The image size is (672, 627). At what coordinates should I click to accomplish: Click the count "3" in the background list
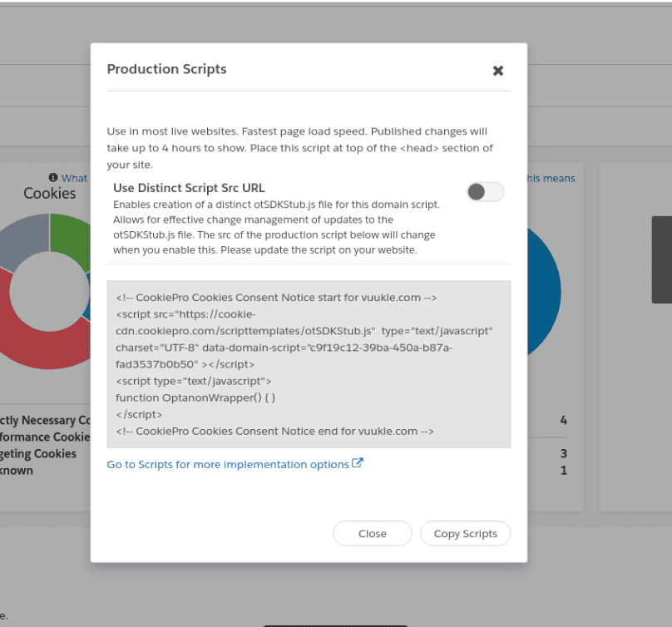click(564, 454)
